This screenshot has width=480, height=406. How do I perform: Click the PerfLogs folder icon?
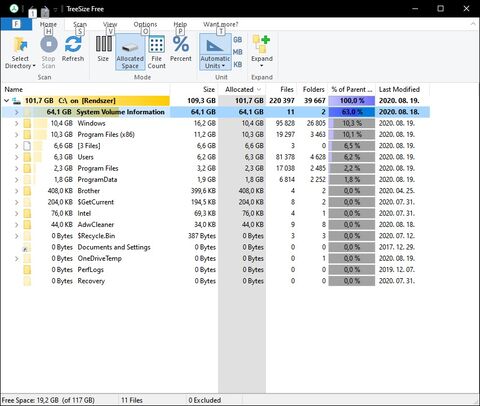click(x=27, y=270)
